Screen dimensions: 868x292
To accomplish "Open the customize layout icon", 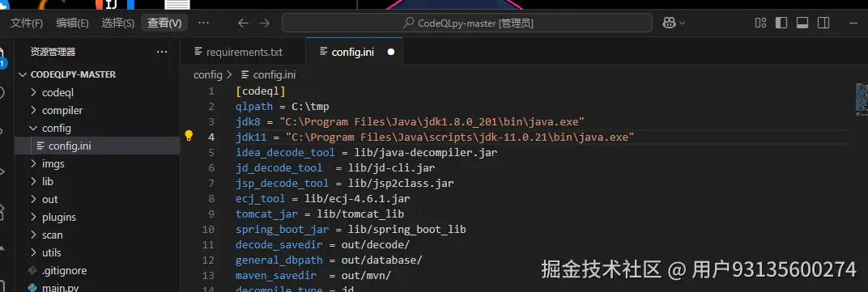I will (x=760, y=23).
